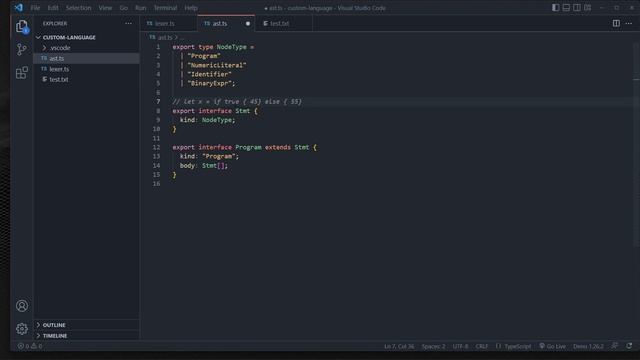Open the File menu
Viewport: 640px width, 360px height.
35,8
